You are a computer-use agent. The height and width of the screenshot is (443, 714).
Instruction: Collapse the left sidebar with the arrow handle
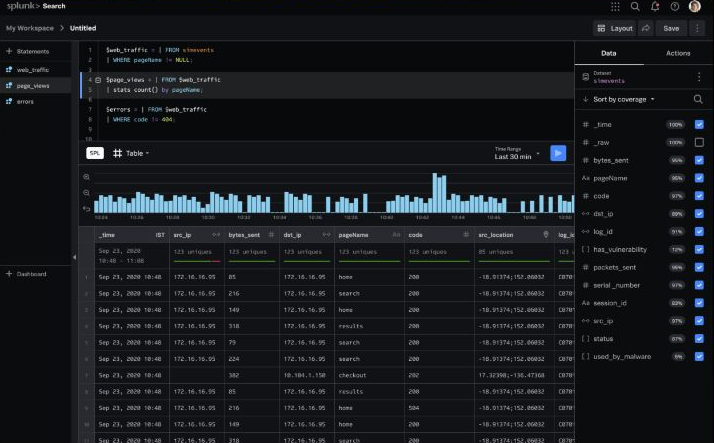(74, 257)
